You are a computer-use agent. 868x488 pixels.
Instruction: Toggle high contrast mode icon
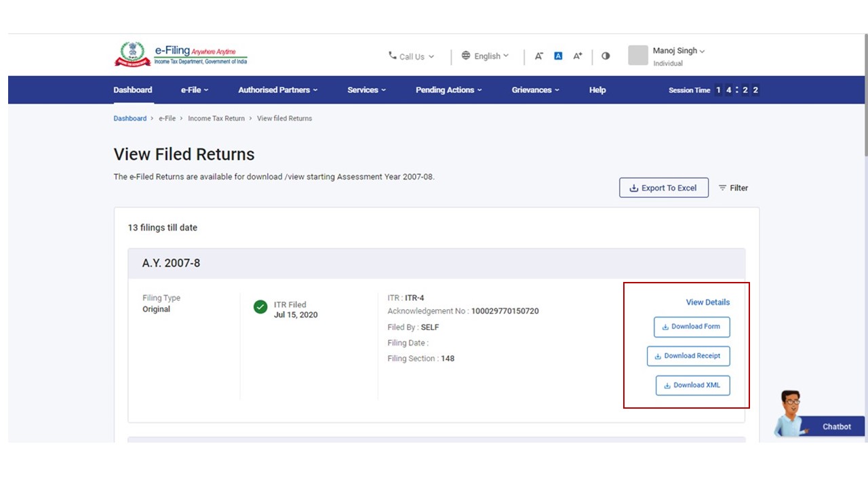pos(606,56)
